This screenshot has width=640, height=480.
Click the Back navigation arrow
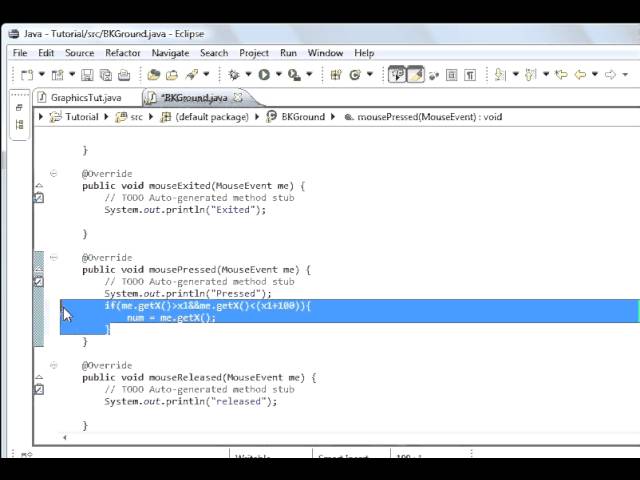[580, 75]
